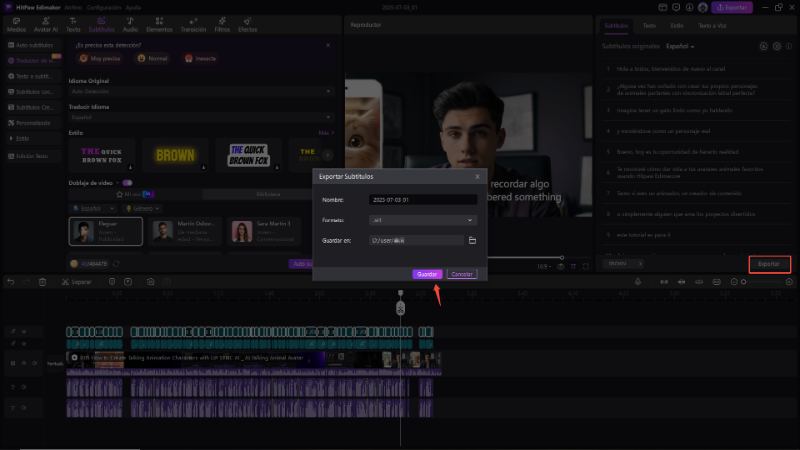800x450 pixels.
Task: Open the Archivo menu
Action: click(x=73, y=8)
